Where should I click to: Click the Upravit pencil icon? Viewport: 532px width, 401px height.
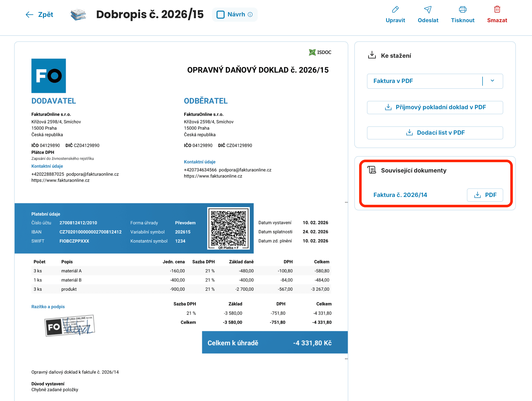(395, 10)
